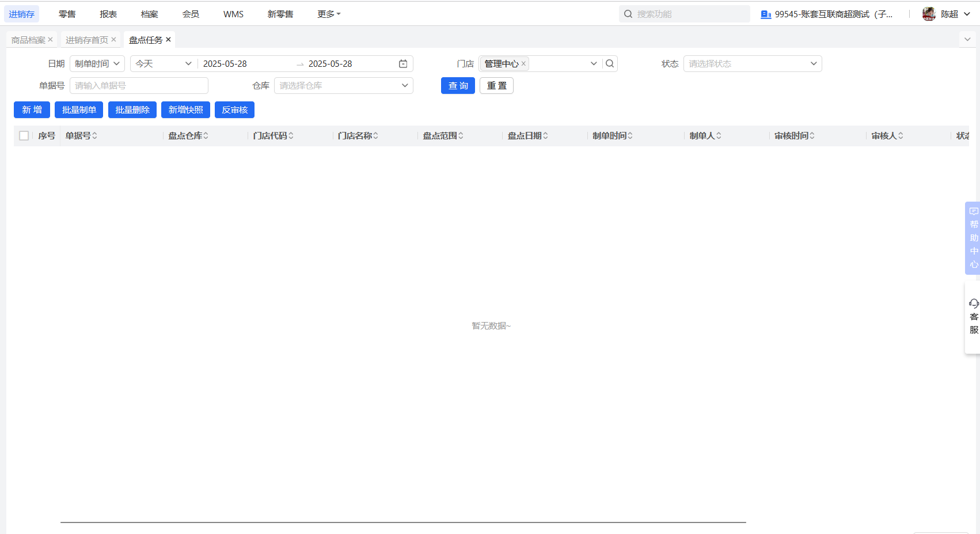Open the 会员 menu
Viewport: 980px width, 534px height.
click(191, 14)
